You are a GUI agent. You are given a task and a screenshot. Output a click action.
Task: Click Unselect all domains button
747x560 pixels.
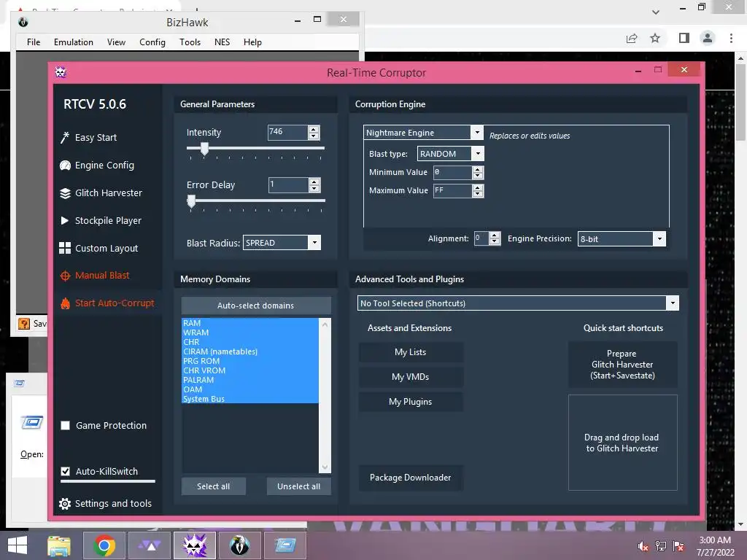(x=298, y=486)
